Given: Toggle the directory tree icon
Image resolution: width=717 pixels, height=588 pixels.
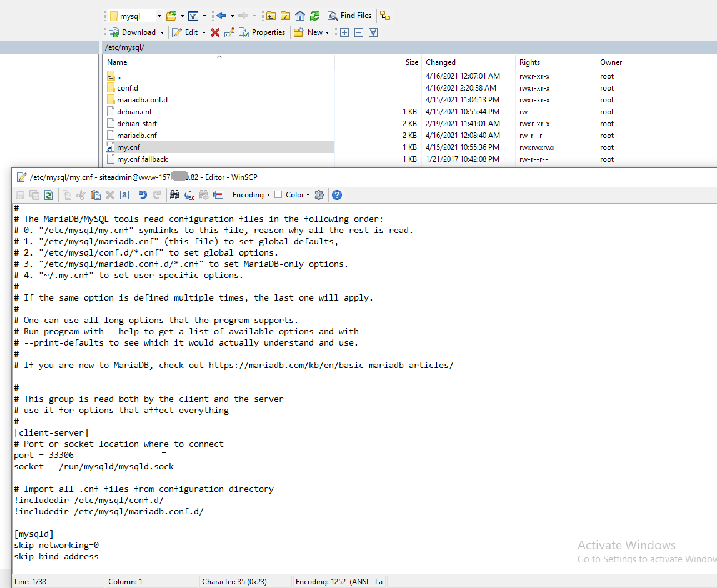Looking at the screenshot, I should 385,16.
